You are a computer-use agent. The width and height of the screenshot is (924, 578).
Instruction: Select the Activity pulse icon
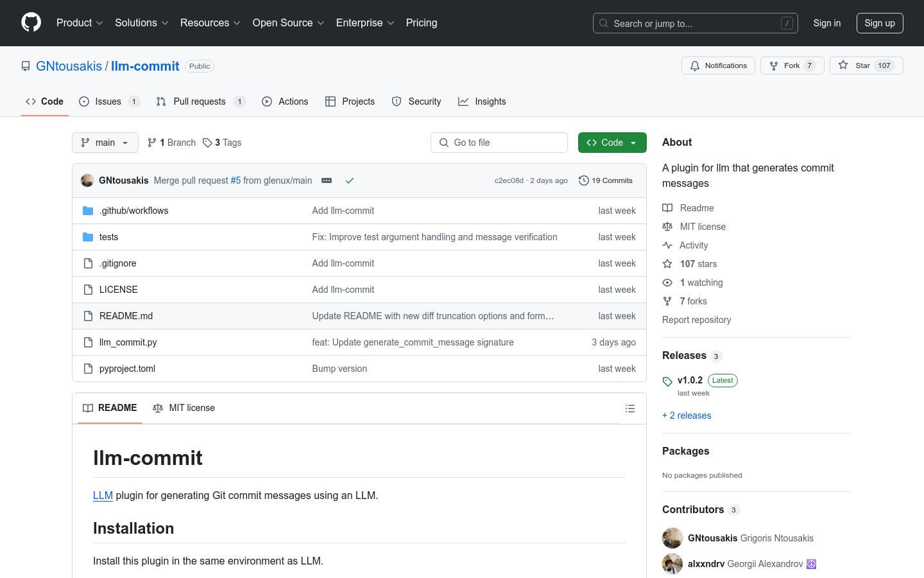click(x=667, y=245)
